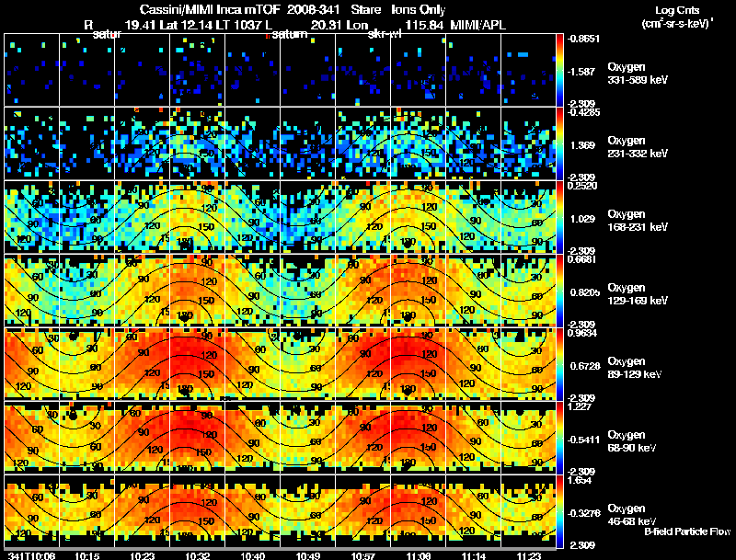Click the 'Lat 12.14' value in header
The width and height of the screenshot is (736, 560).
pos(185,25)
